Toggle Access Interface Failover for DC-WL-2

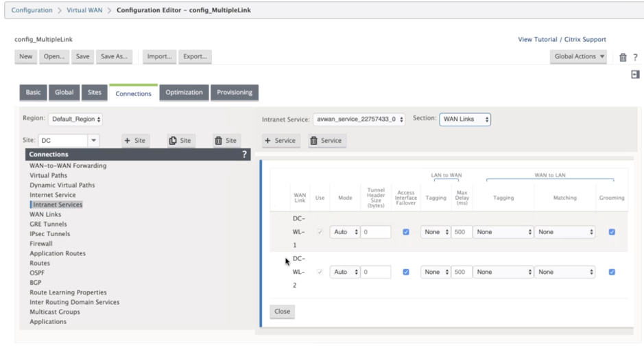tap(406, 272)
